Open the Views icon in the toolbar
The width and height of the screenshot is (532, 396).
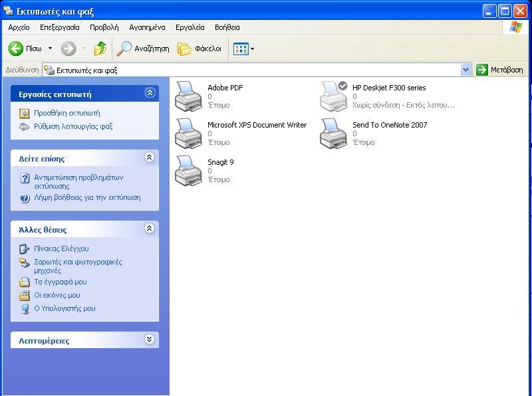pos(241,49)
